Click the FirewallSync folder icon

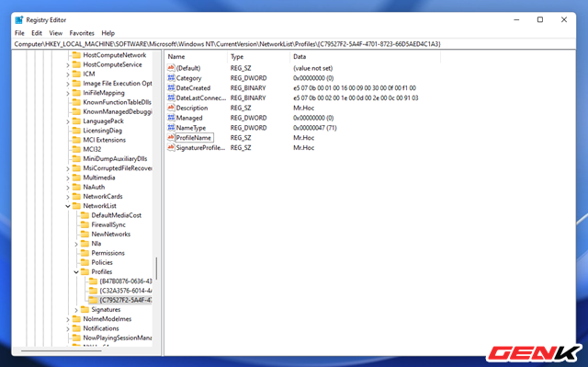(85, 224)
